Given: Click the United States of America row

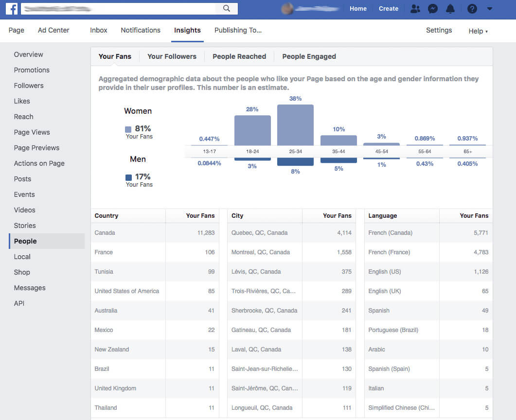Looking at the screenshot, I should coord(155,291).
